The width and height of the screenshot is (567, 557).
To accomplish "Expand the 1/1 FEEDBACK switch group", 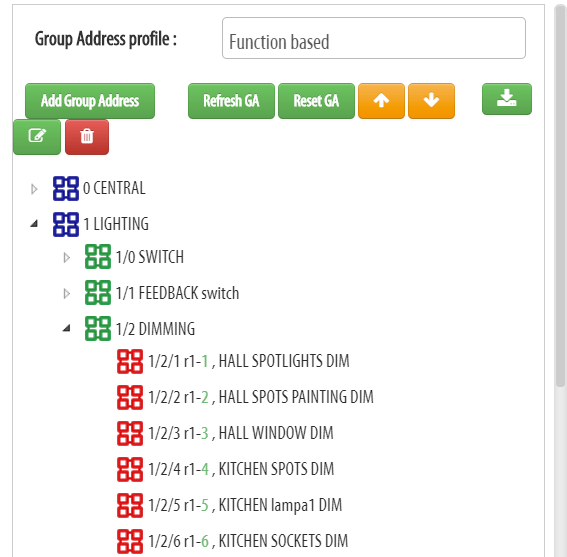I will pos(67,293).
